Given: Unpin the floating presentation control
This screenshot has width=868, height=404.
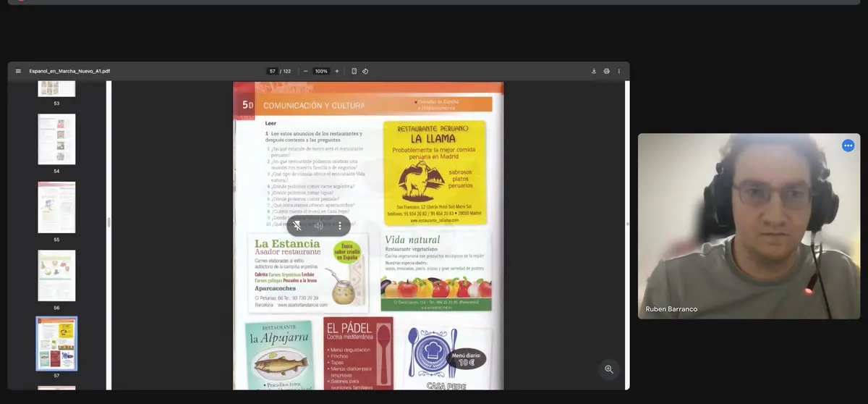Looking at the screenshot, I should coord(298,226).
